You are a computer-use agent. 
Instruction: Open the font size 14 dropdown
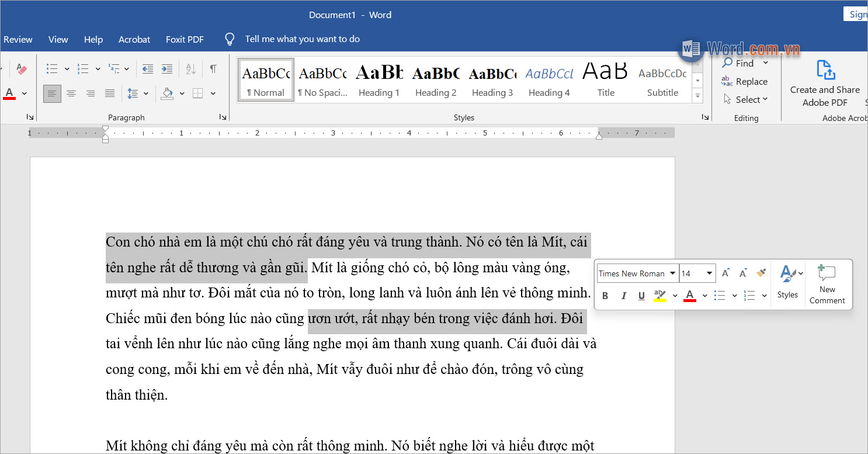pyautogui.click(x=709, y=273)
